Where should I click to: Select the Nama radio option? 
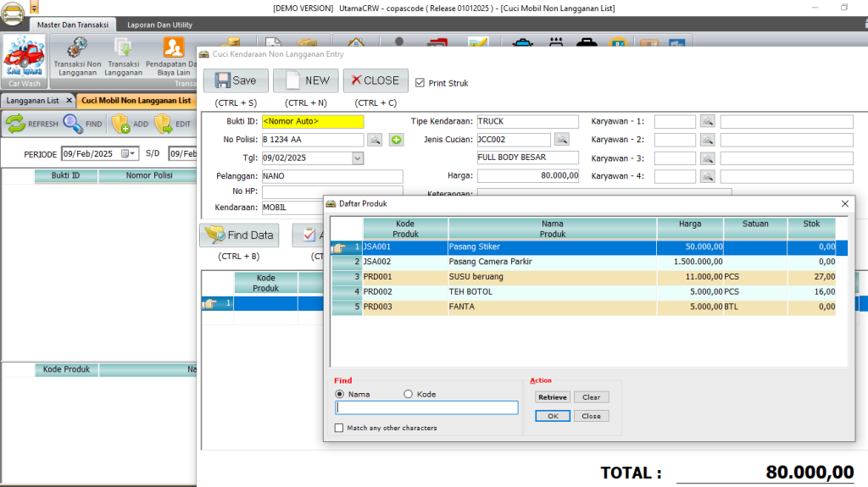(340, 394)
